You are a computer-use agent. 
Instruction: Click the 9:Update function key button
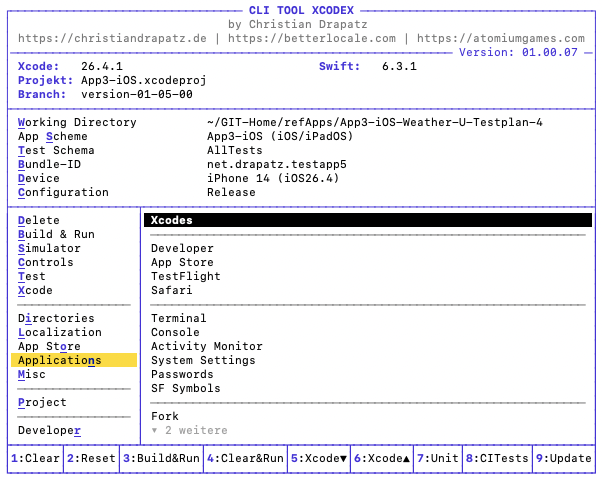[x=564, y=458]
